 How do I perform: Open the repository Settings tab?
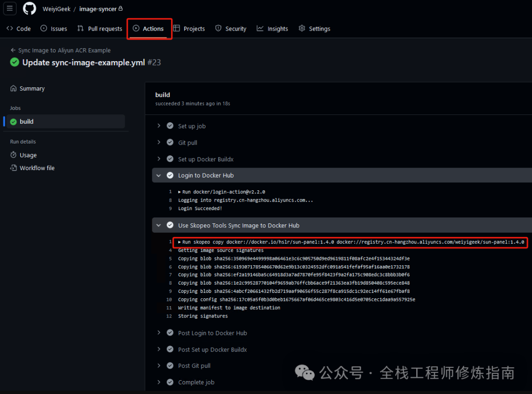(x=314, y=29)
